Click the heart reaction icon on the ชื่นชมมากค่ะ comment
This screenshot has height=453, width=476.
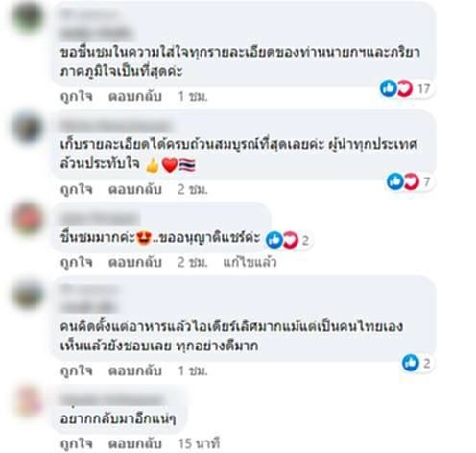291,240
